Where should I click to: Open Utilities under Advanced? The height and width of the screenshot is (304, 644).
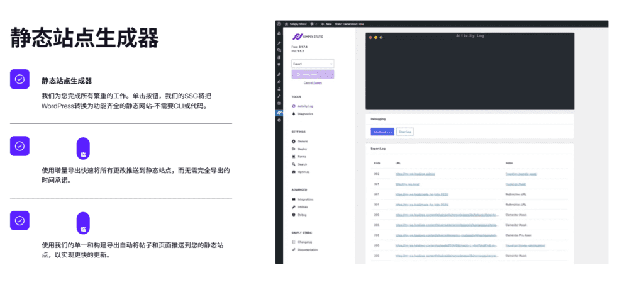point(303,207)
